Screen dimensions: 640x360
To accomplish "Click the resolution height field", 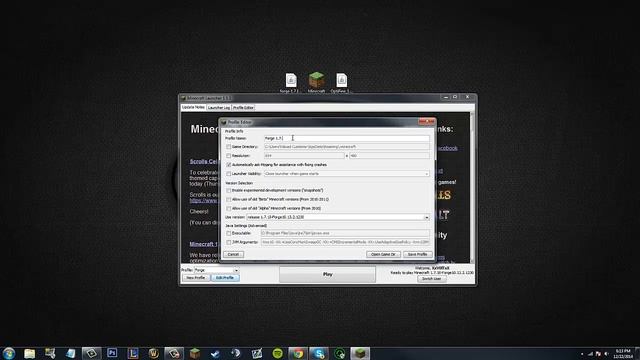I will 389,156.
